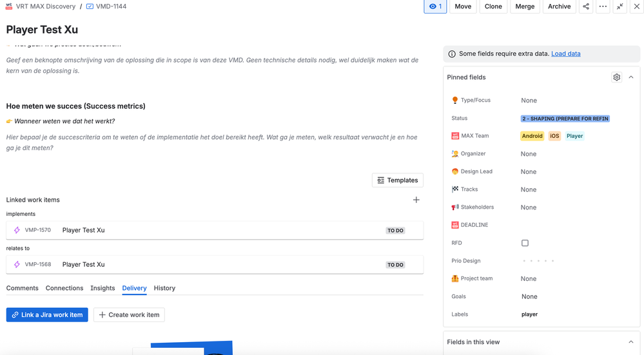Click the Clone button

(x=493, y=6)
